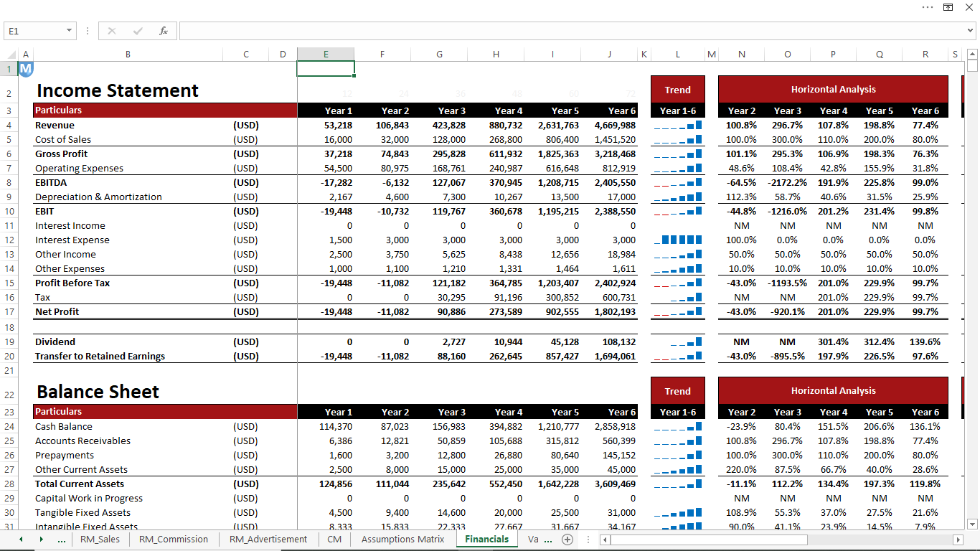The width and height of the screenshot is (980, 551).
Task: Add a new sheet with the plus icon
Action: point(567,540)
